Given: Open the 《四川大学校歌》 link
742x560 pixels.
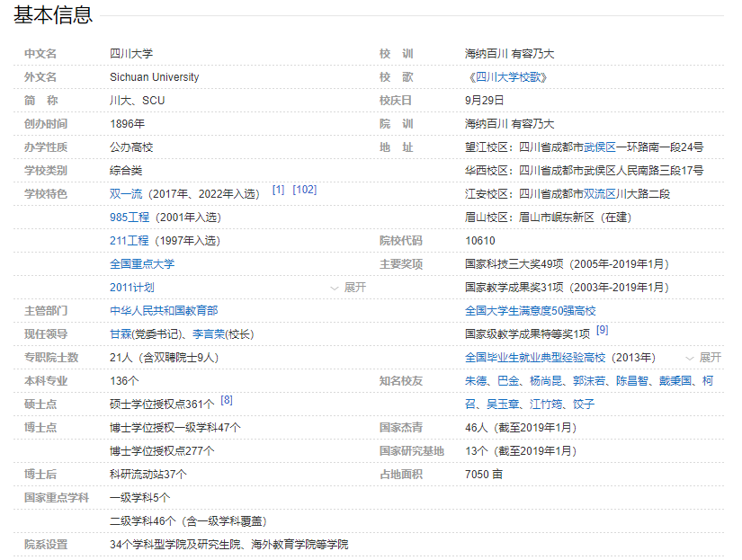Looking at the screenshot, I should 506,77.
